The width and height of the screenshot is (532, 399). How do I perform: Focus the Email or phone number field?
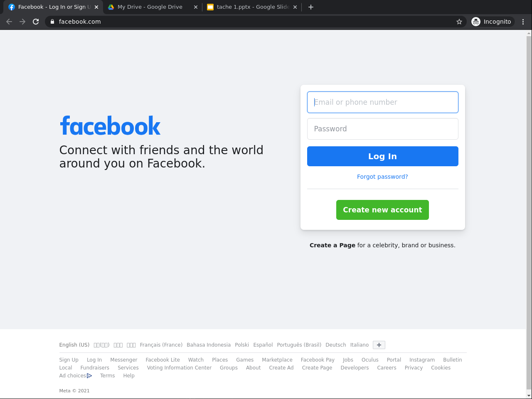point(383,102)
